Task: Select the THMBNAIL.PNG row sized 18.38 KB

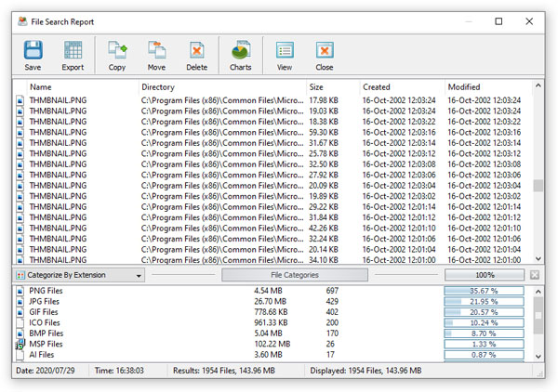Action: point(273,122)
